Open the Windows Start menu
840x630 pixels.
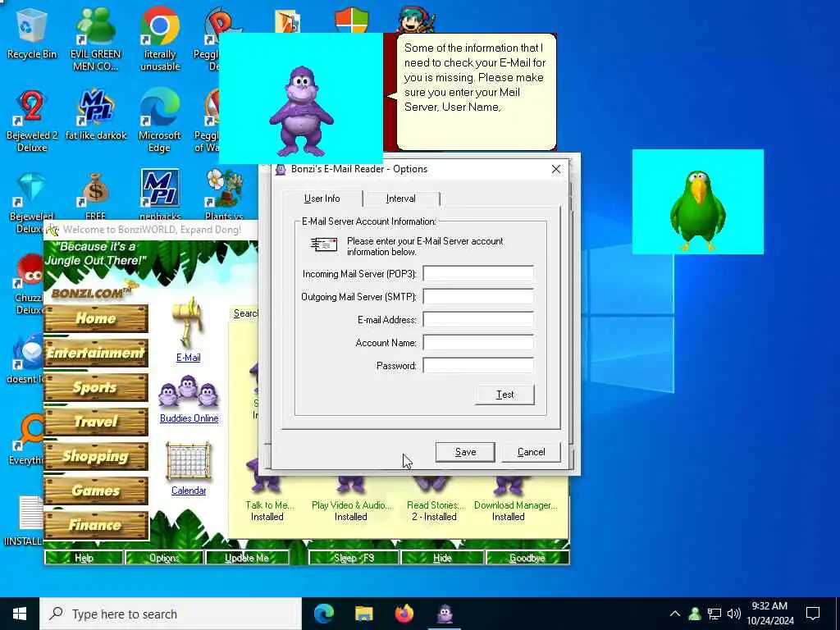point(20,614)
